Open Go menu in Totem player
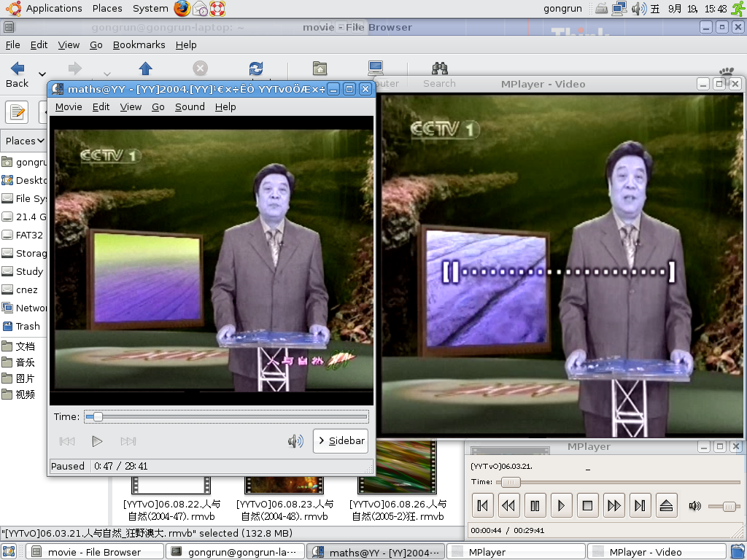 tap(158, 106)
